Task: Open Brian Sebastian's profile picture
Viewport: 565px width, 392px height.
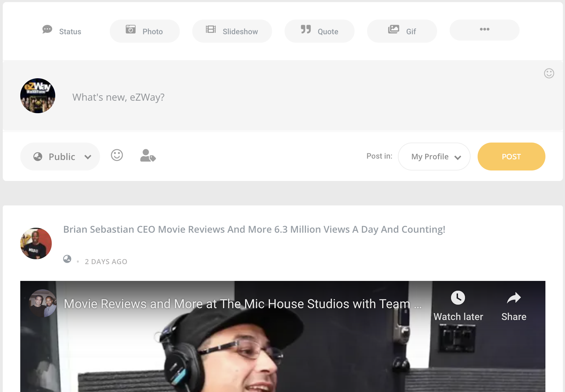Action: (36, 244)
